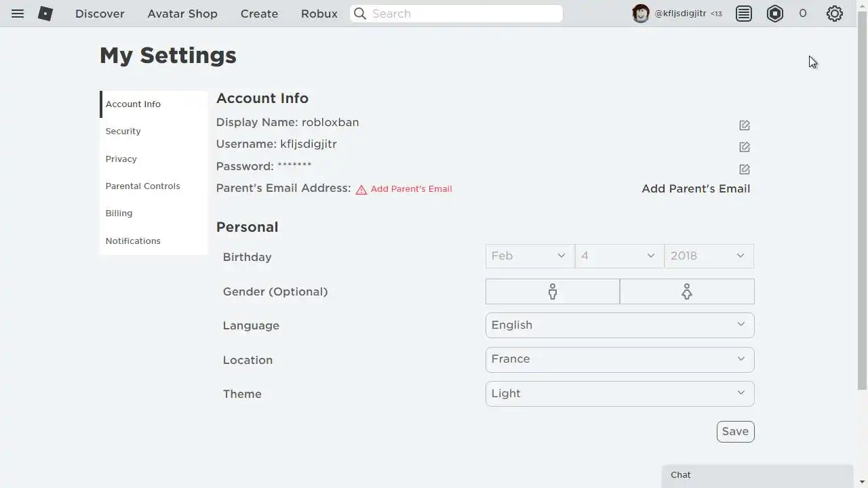
Task: Click the Roblox logo home icon
Action: tap(45, 14)
